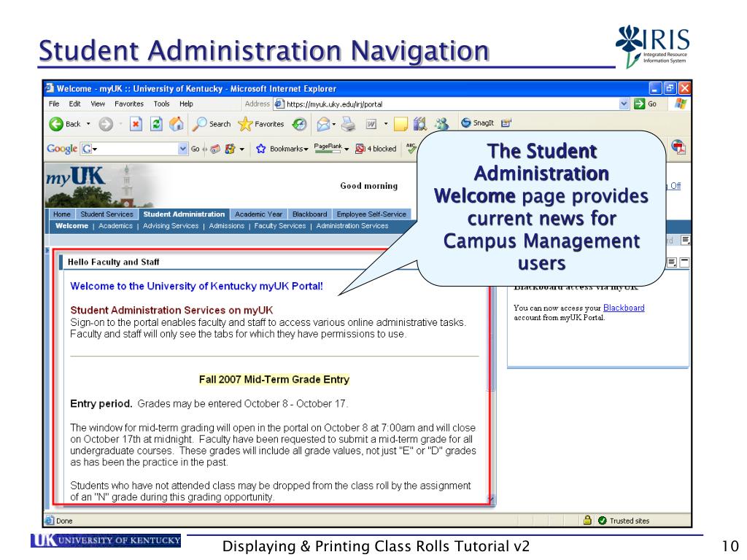This screenshot has width=747, height=560.
Task: Open the Favorites menu
Action: 129,104
